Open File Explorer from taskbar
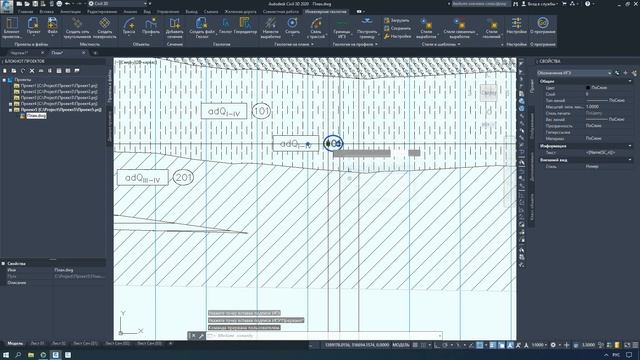Screen dimensions: 640x360 (x=31, y=355)
